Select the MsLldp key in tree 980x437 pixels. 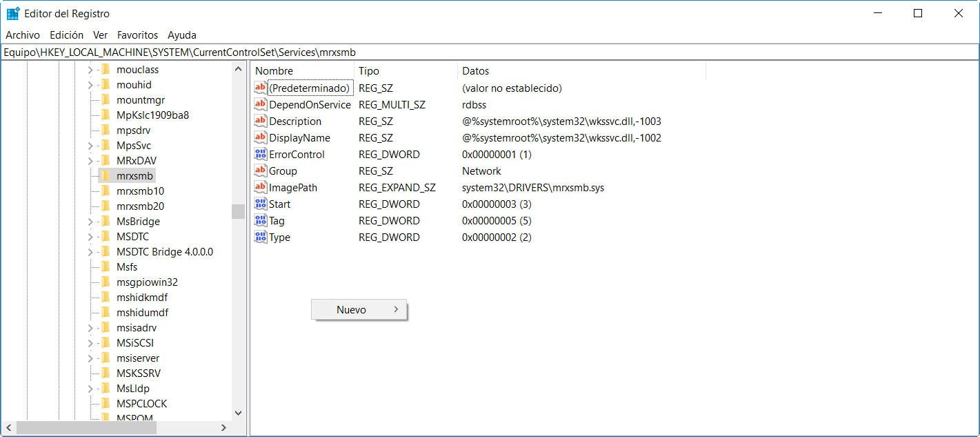pos(132,389)
